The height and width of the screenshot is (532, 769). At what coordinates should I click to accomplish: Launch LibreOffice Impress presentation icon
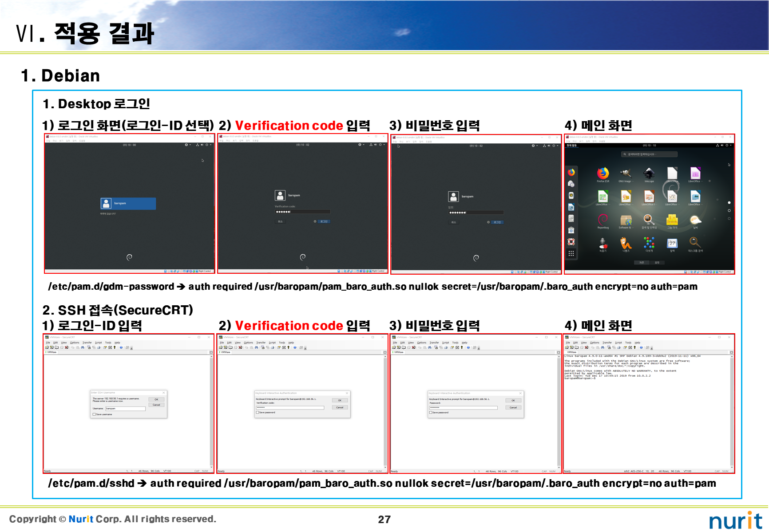(649, 197)
